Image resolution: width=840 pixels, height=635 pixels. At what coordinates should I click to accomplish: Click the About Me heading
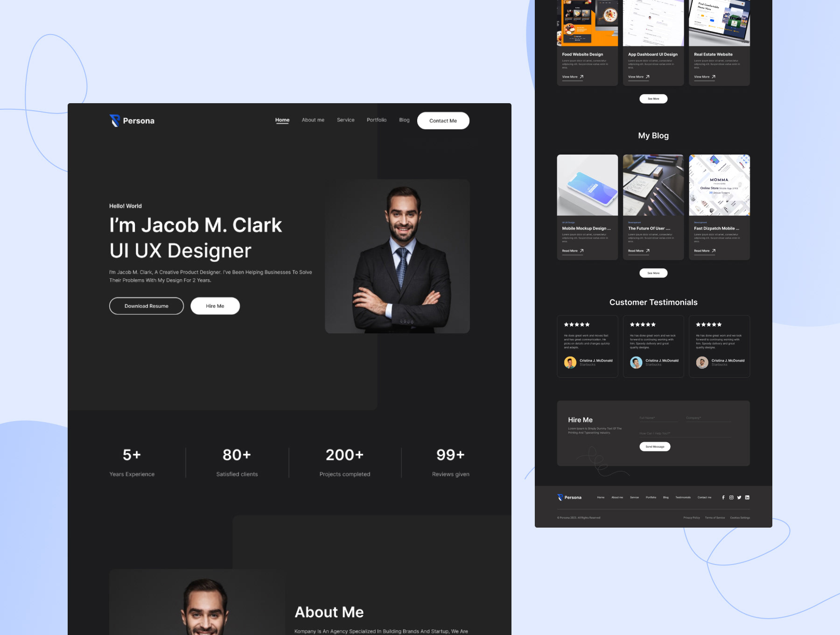(x=329, y=612)
